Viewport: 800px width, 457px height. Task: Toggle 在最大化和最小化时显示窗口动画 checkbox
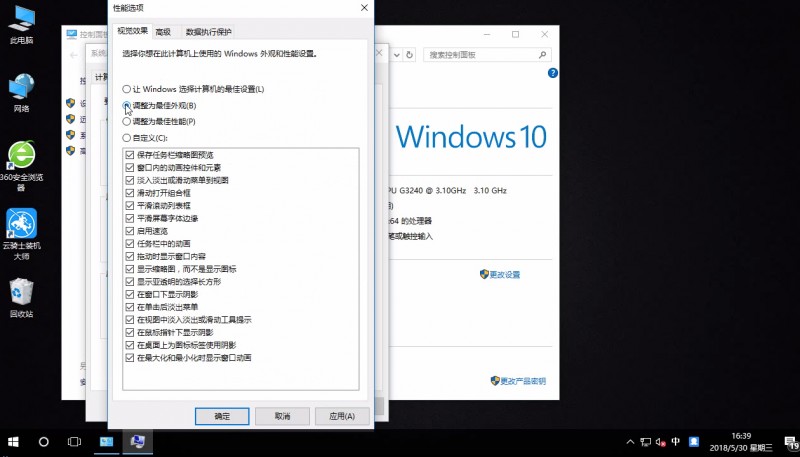pos(130,358)
